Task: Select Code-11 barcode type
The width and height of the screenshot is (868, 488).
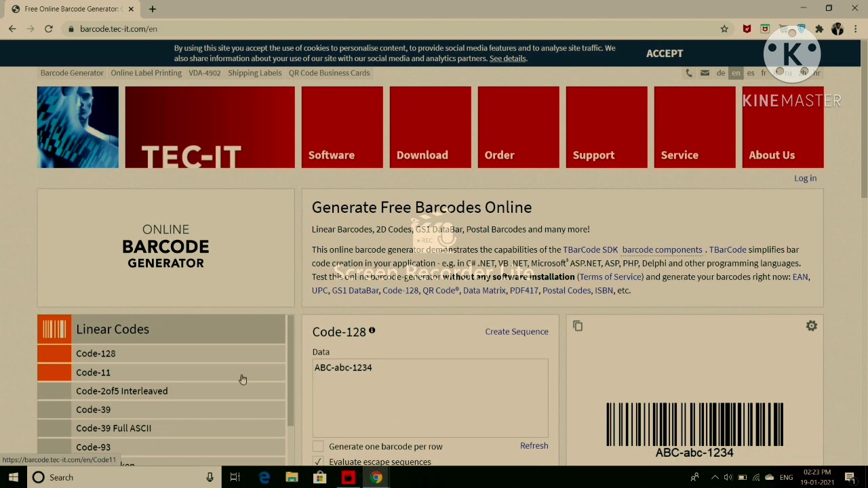Action: [x=161, y=372]
